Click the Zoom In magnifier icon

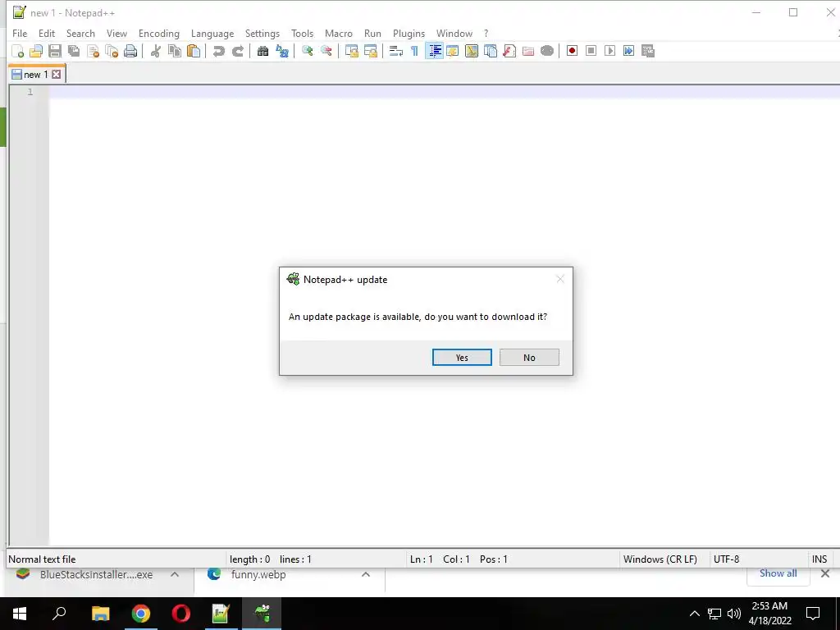click(x=307, y=51)
